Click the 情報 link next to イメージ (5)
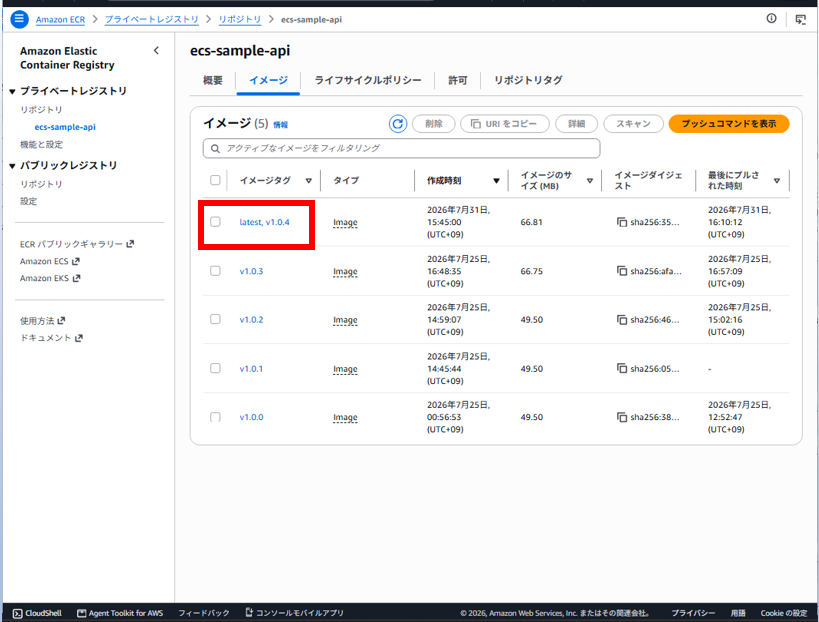The width and height of the screenshot is (819, 622). [x=280, y=125]
